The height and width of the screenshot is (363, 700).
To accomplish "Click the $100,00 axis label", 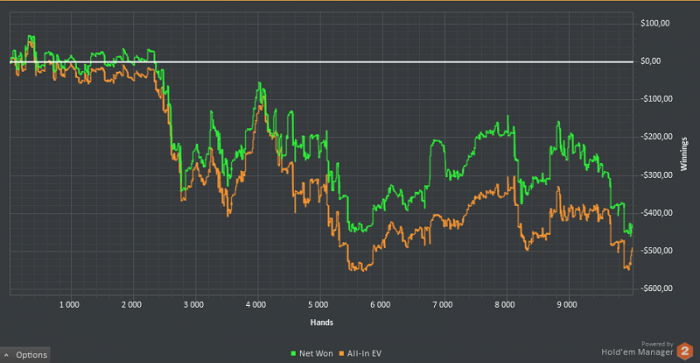I will (x=655, y=23).
